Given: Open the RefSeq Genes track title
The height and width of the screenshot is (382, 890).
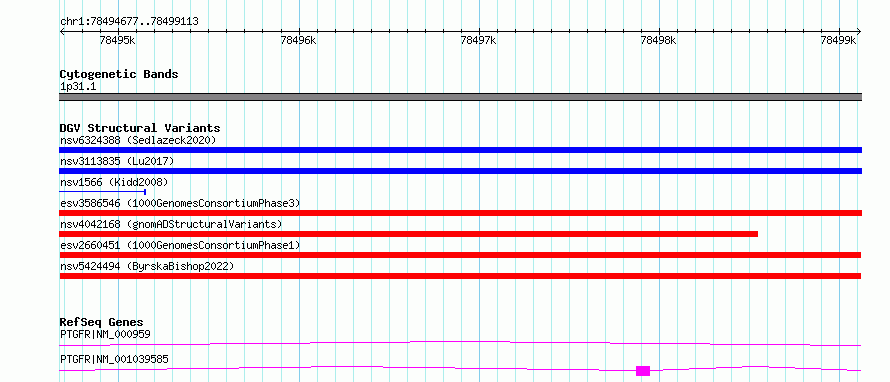Looking at the screenshot, I should (102, 323).
